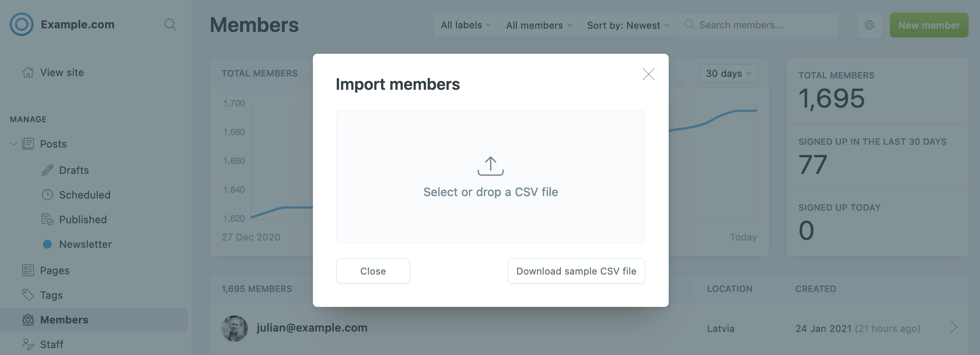
Task: Collapse the Posts section in sidebar
Action: pos(13,144)
